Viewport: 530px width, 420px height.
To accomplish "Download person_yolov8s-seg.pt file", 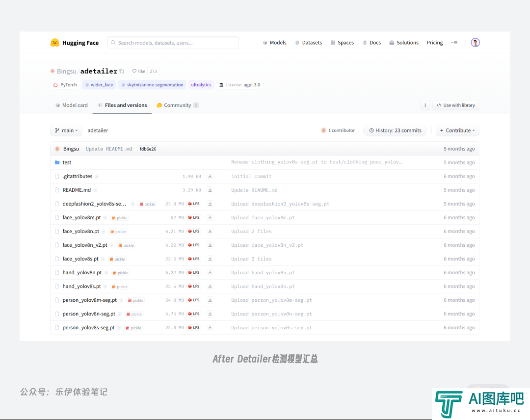I will point(210,327).
